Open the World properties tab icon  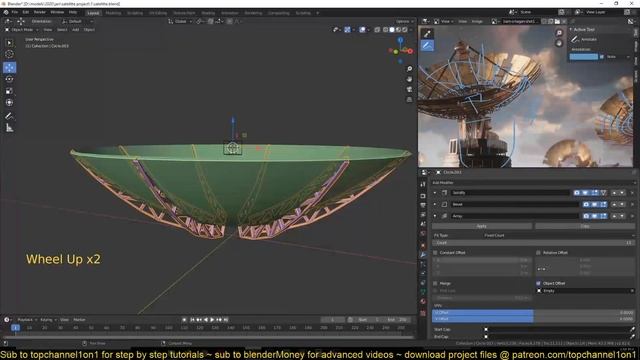(423, 234)
